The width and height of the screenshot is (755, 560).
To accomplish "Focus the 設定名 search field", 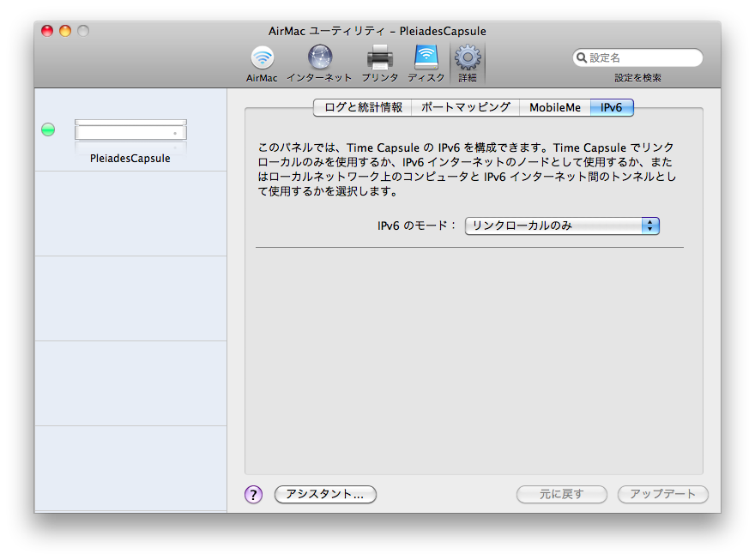I will click(637, 57).
